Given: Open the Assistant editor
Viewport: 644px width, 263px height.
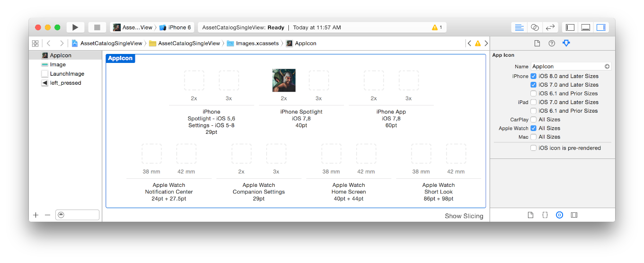Looking at the screenshot, I should [535, 27].
